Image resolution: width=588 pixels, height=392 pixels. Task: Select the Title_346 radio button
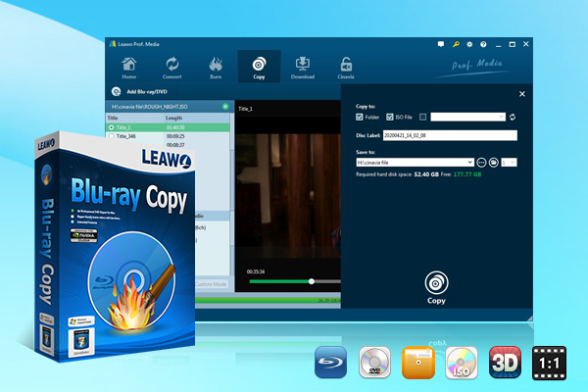[x=112, y=136]
